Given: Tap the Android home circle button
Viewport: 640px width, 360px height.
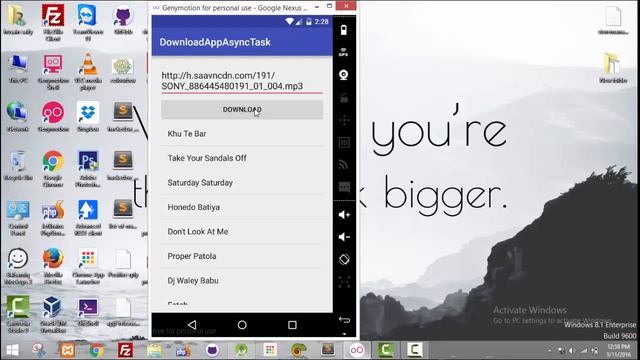Looking at the screenshot, I should click(x=242, y=324).
